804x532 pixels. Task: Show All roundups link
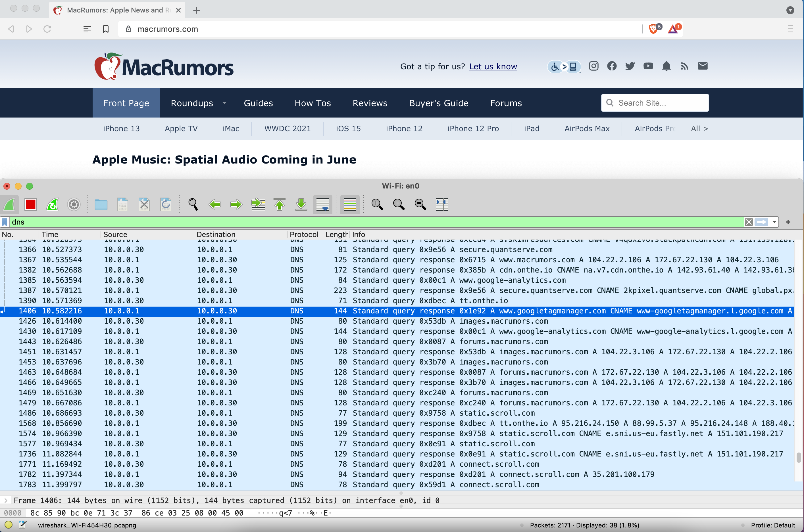[699, 129]
